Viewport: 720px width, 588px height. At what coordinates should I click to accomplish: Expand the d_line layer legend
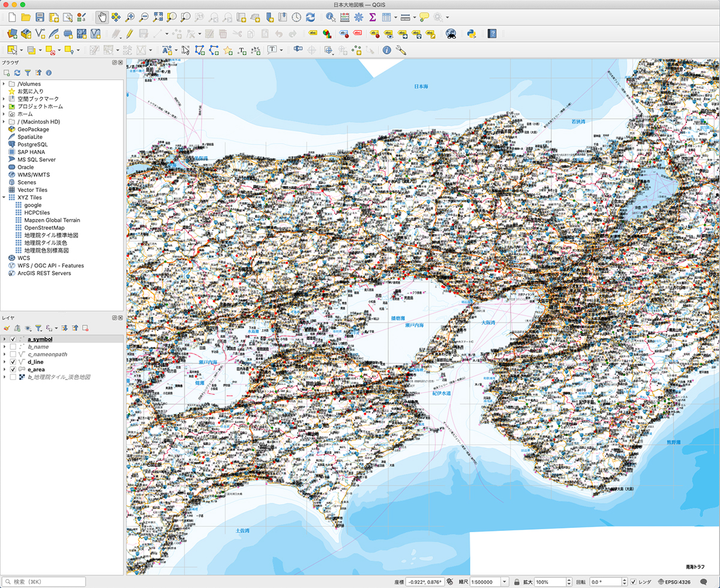[4, 362]
